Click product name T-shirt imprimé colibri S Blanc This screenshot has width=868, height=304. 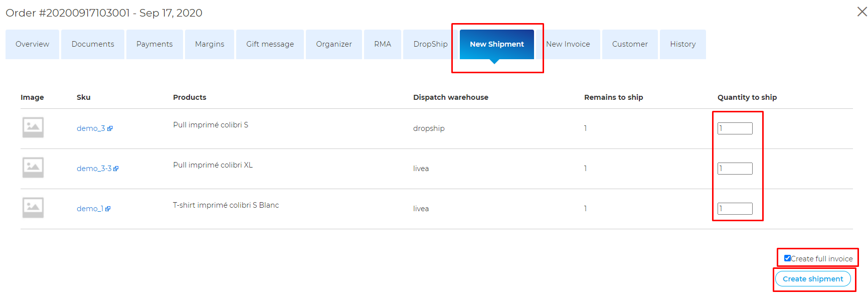click(226, 205)
